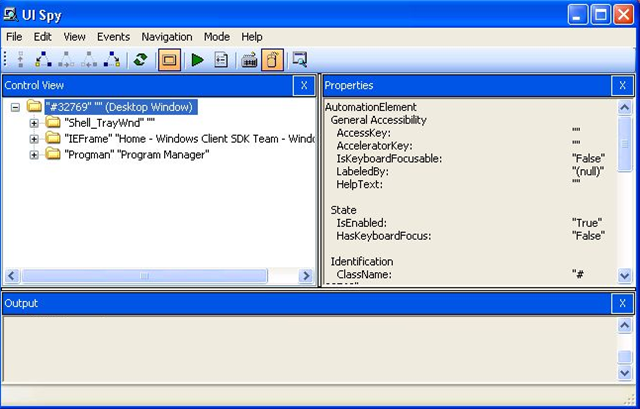Click the "True" IsEnabled value
The image size is (640, 409).
coord(587,223)
